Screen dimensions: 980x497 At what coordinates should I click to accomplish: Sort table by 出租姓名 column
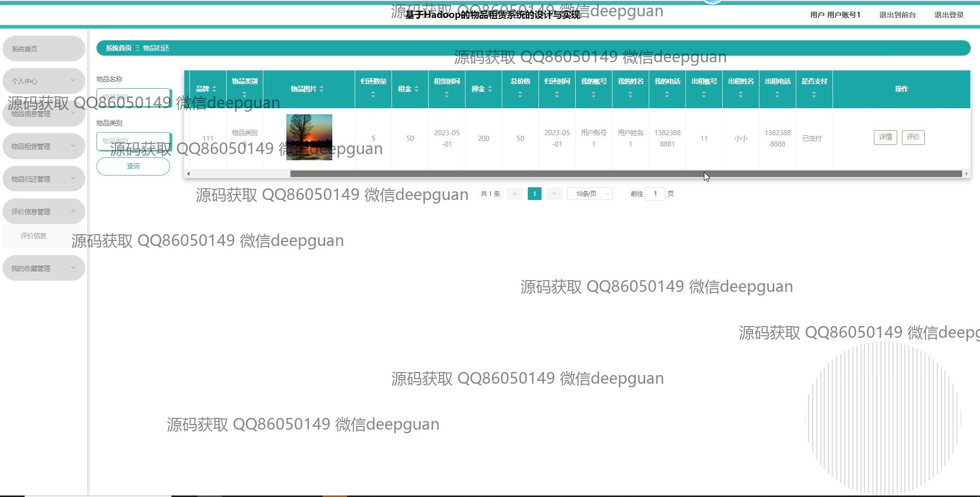pos(741,94)
